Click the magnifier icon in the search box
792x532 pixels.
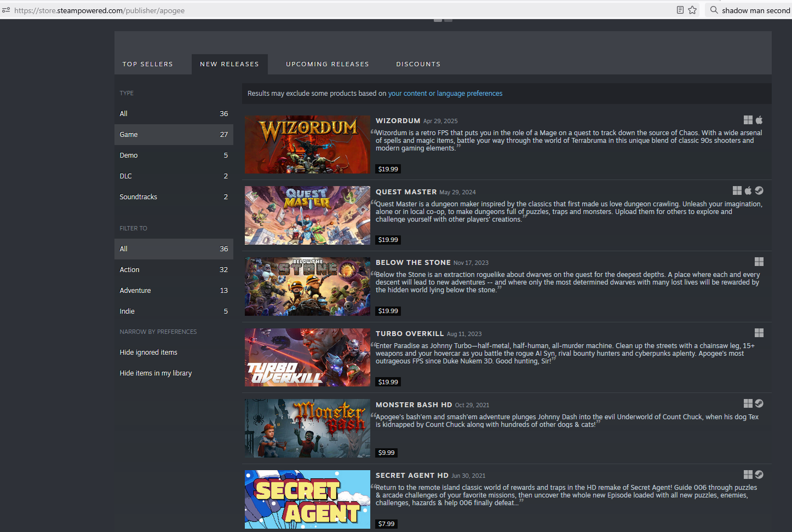(x=714, y=10)
